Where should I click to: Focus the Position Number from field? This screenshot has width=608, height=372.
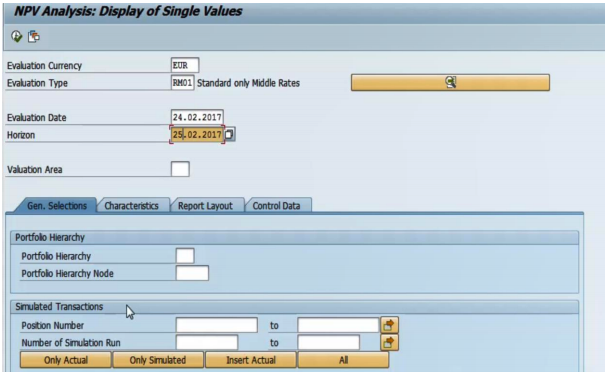216,325
